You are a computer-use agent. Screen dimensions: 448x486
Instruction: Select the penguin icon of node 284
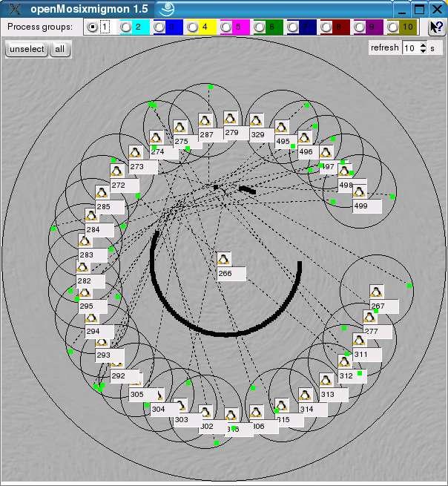[x=91, y=215]
